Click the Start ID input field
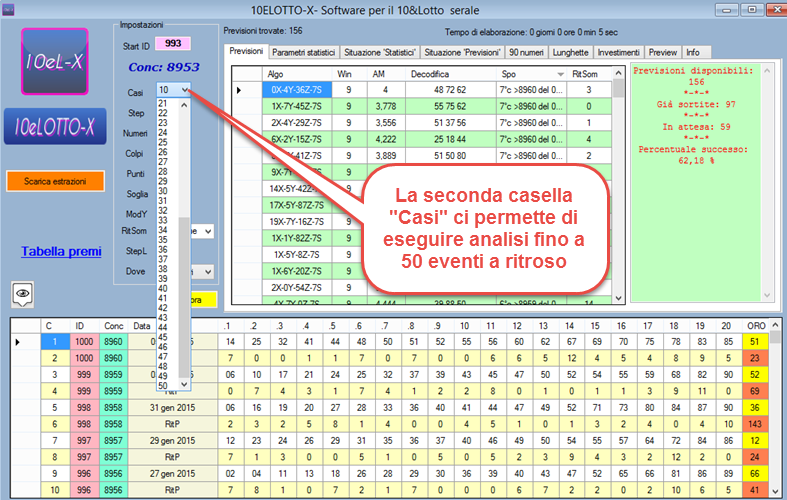Viewport: 787px width, 500px height. tap(172, 44)
